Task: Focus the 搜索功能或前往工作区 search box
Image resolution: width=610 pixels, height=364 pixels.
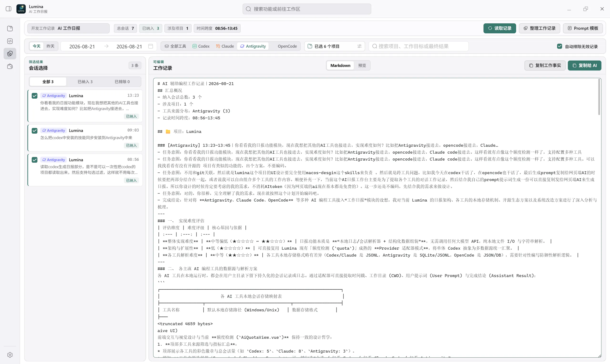Action: 307,9
